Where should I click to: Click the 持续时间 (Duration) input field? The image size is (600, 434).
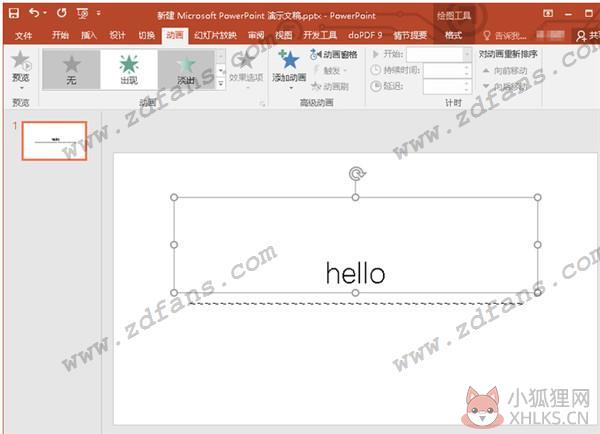coord(443,70)
